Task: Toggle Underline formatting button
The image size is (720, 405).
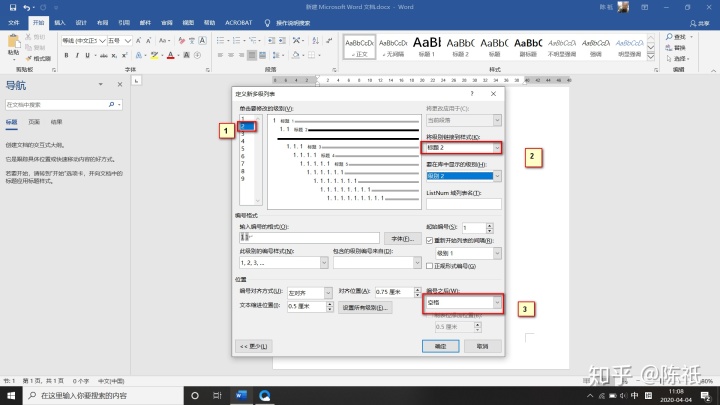Action: coord(87,55)
